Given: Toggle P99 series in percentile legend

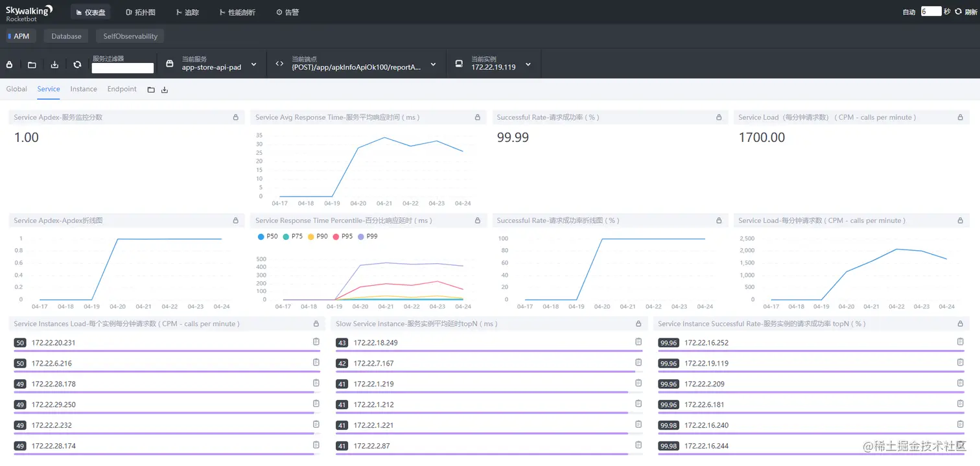Looking at the screenshot, I should [x=367, y=237].
